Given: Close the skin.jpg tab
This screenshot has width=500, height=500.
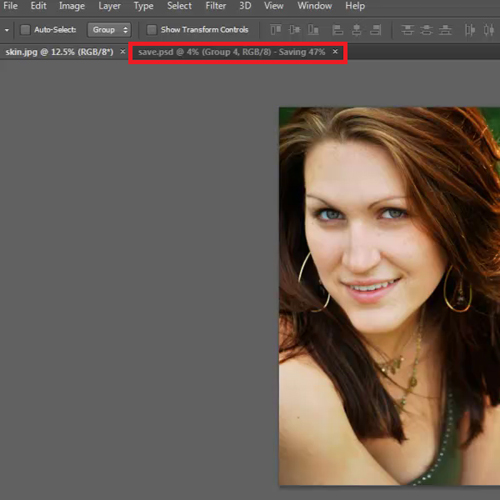Looking at the screenshot, I should click(x=123, y=52).
